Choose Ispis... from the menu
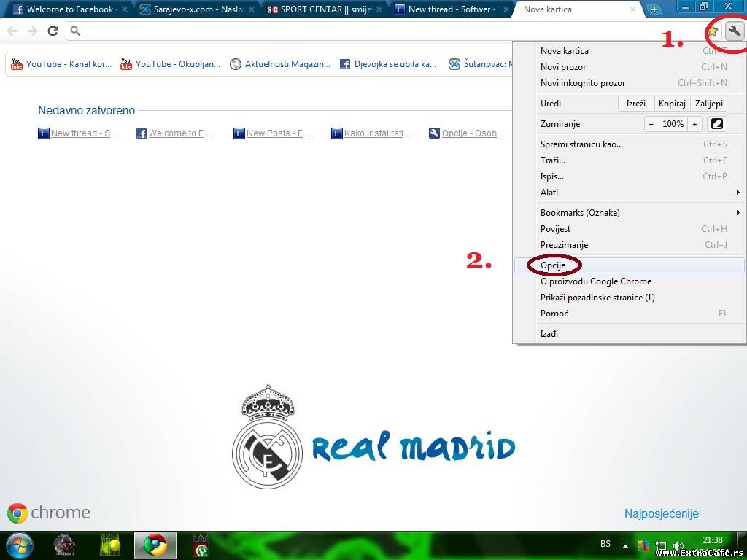Screen dimensions: 747x560 (630, 176)
